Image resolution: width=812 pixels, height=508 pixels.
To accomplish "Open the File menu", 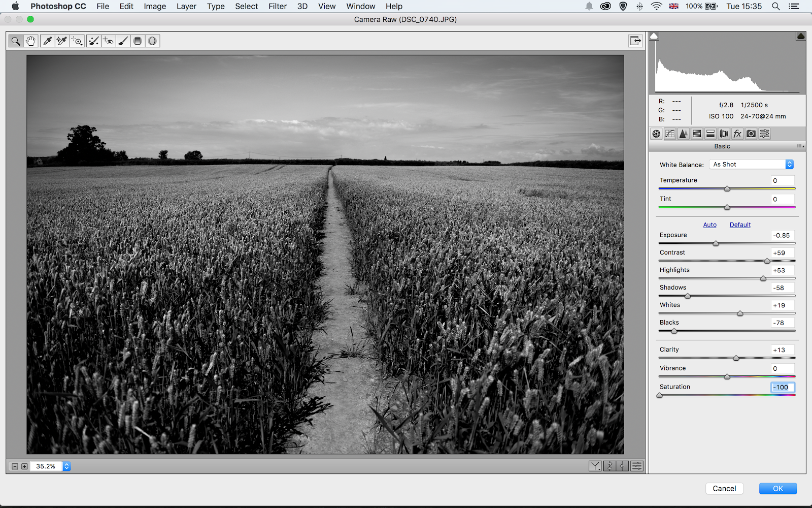I will coord(103,6).
